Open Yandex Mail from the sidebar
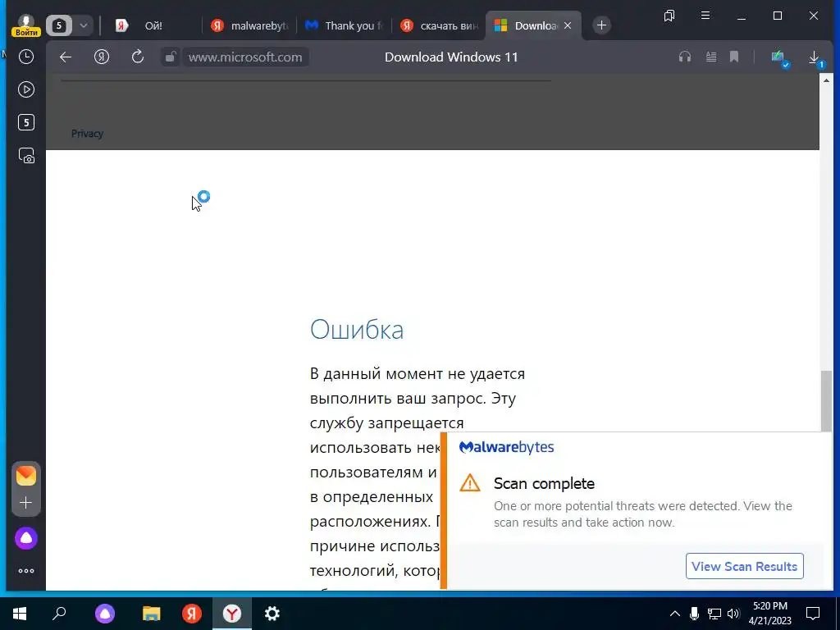840x630 pixels. pos(26,476)
